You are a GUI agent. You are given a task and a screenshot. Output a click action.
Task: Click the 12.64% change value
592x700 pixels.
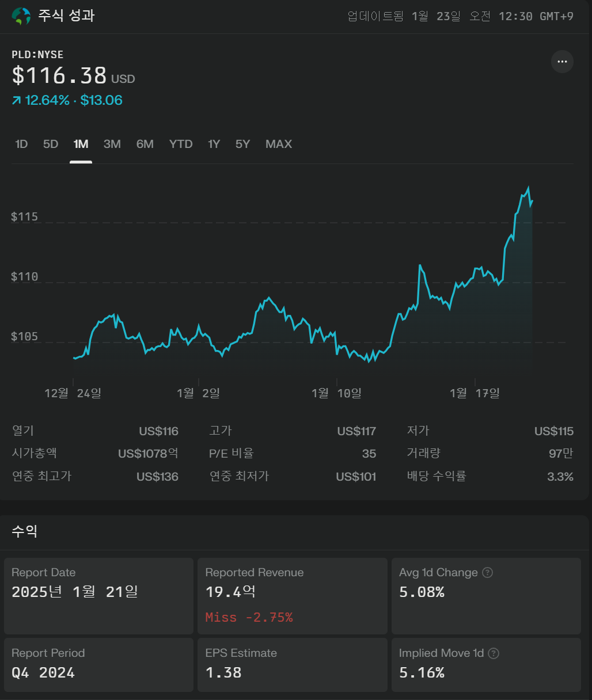(x=47, y=100)
